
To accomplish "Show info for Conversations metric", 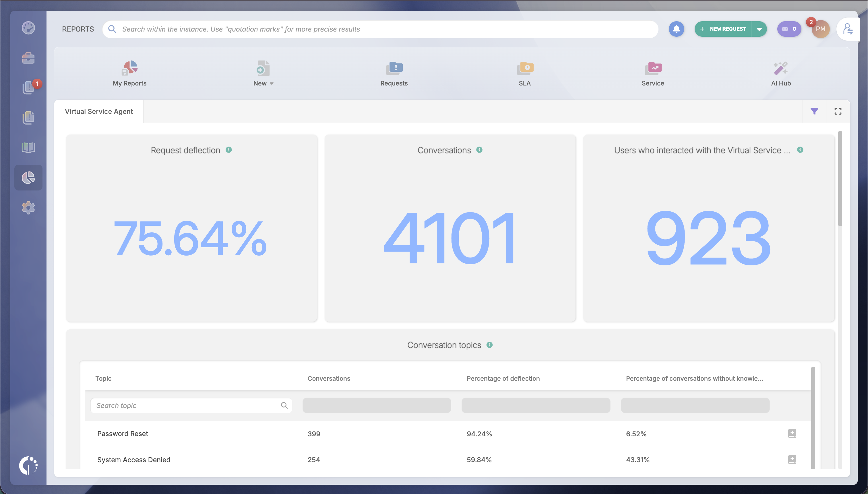I will pyautogui.click(x=479, y=150).
